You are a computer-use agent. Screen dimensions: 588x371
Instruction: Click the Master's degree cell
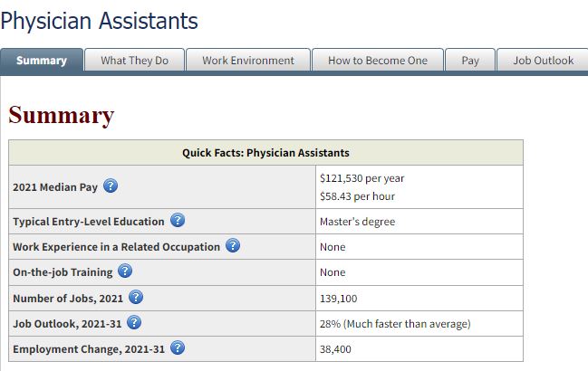click(x=419, y=222)
